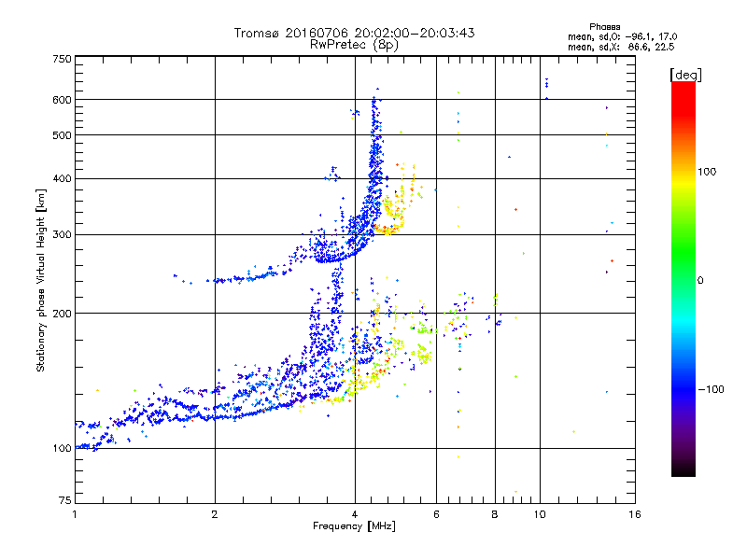
Task: Click the x-axis tick label '8'
Action: point(495,514)
